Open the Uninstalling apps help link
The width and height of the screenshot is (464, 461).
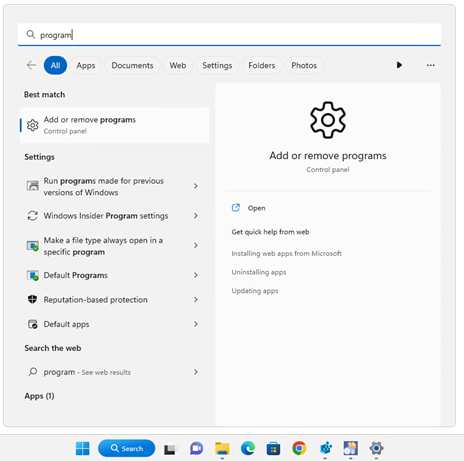pos(259,272)
